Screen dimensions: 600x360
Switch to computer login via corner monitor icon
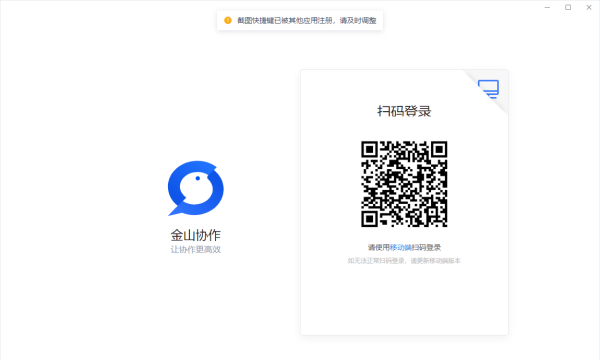coord(489,89)
